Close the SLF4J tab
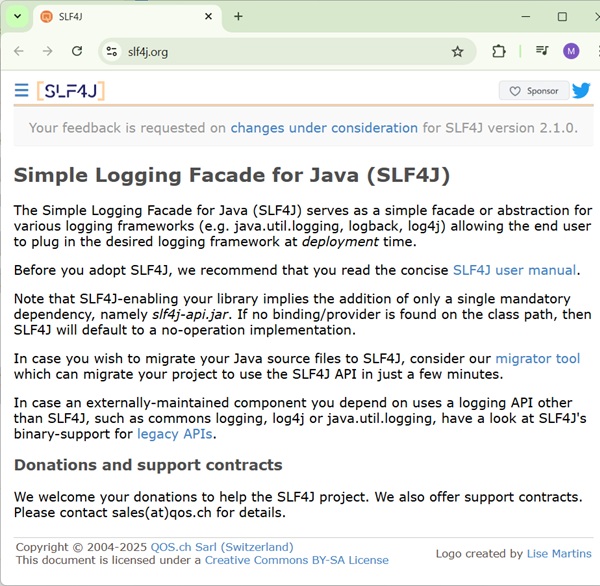This screenshot has width=600, height=586. pos(208,17)
